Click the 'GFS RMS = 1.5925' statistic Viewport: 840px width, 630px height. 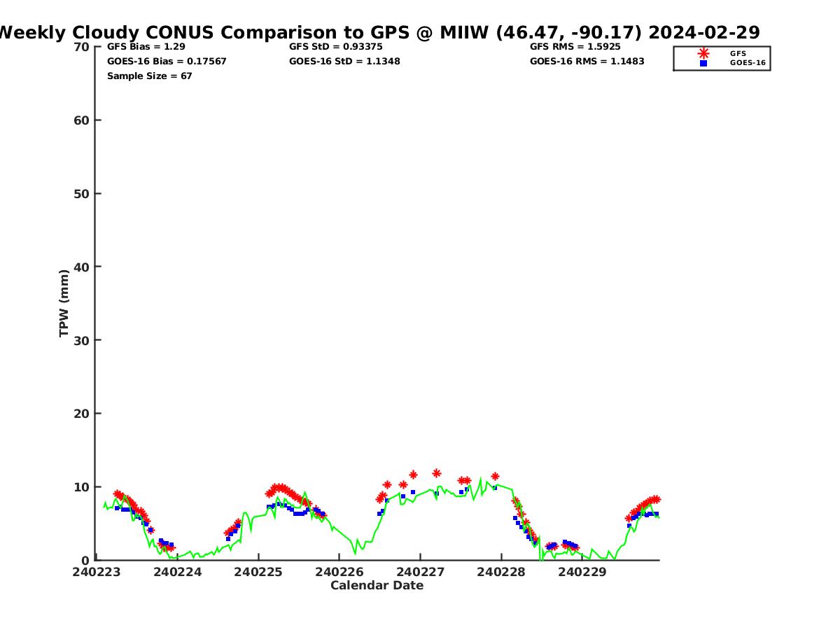[575, 47]
